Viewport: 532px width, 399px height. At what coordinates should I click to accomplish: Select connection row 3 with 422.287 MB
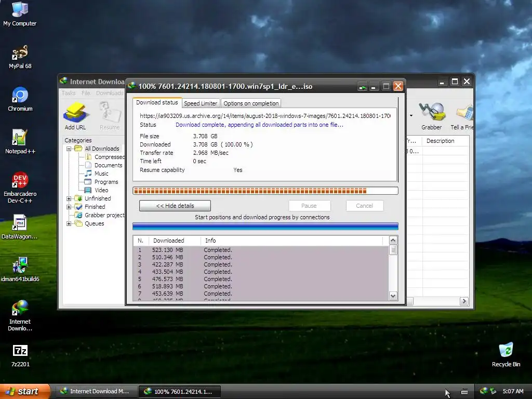click(261, 264)
